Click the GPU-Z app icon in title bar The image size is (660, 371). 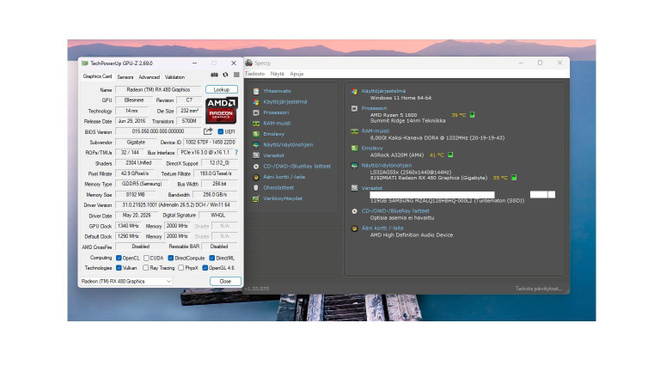click(85, 63)
